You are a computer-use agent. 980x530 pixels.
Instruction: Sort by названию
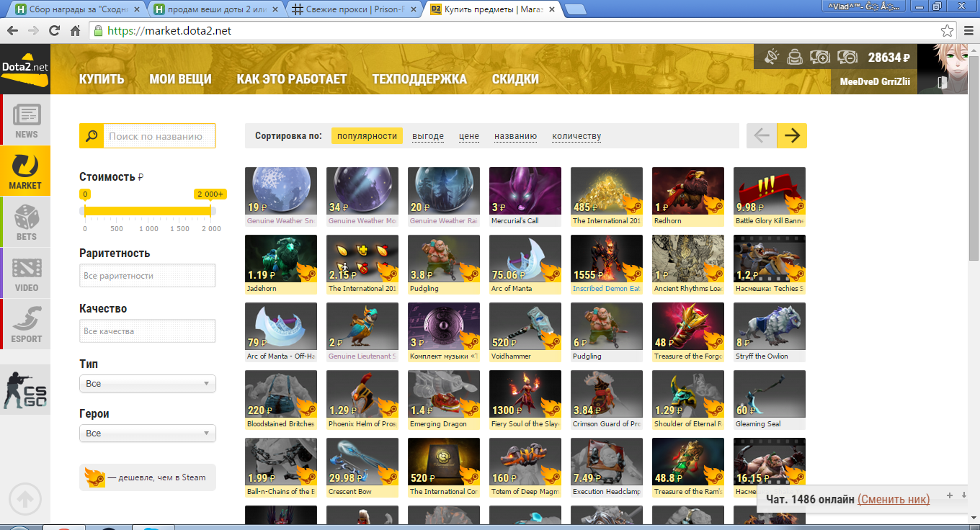click(x=515, y=135)
